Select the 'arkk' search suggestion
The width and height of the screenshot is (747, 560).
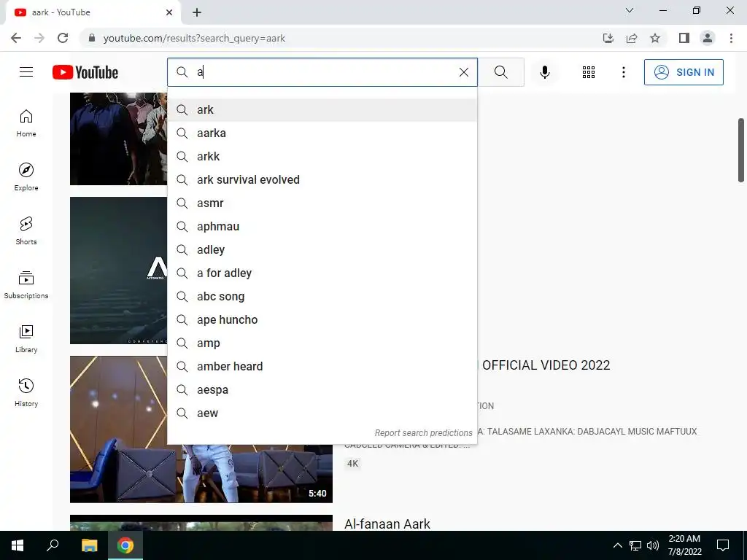pos(322,157)
